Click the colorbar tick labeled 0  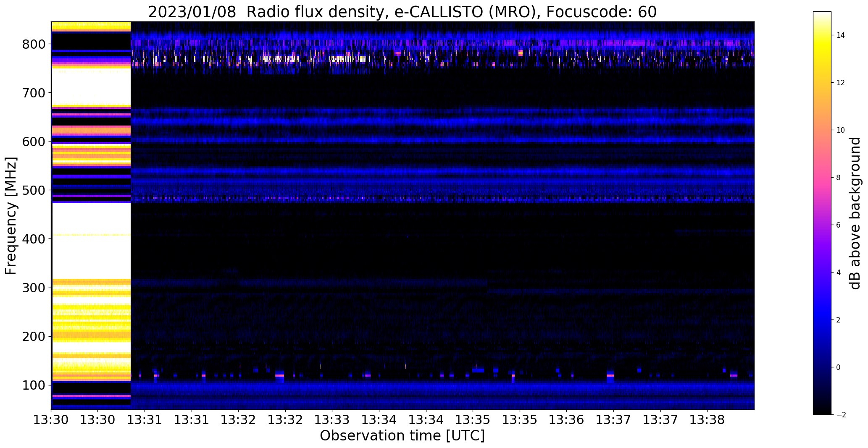click(x=838, y=367)
